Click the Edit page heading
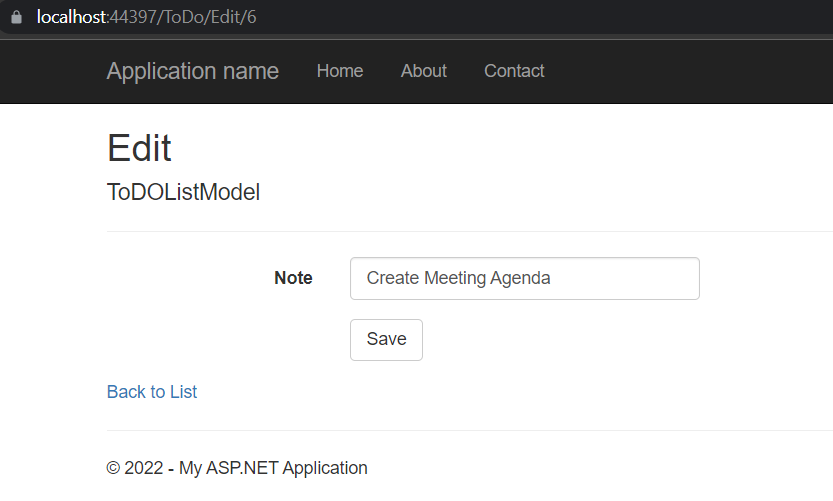 (x=139, y=148)
